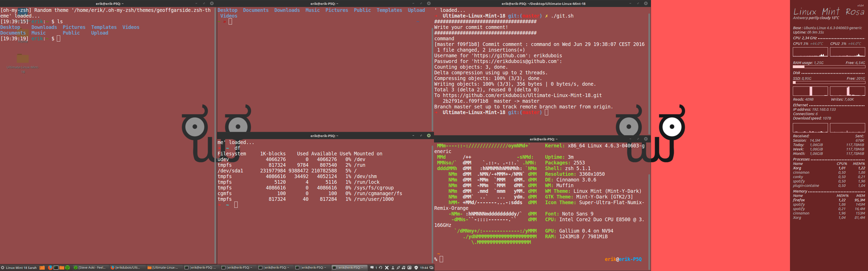
Task: Click 'Write your commit comment!' line
Action: pyautogui.click(x=471, y=27)
